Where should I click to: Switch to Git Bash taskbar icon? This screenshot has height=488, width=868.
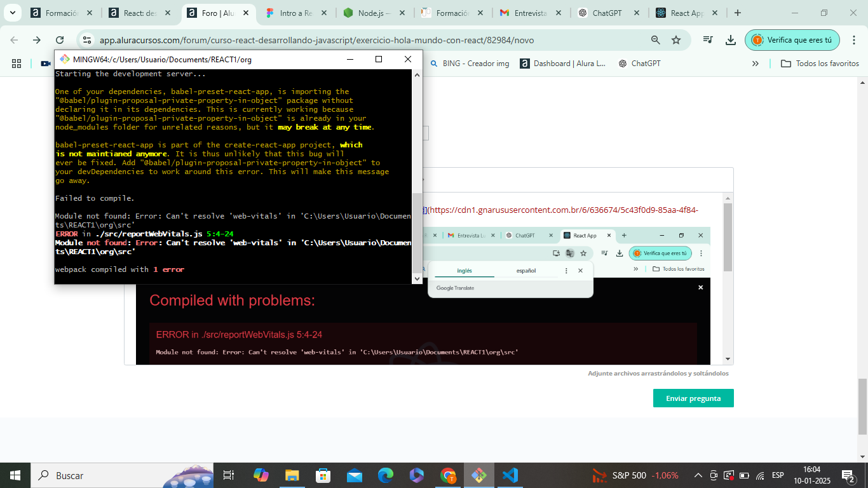478,475
